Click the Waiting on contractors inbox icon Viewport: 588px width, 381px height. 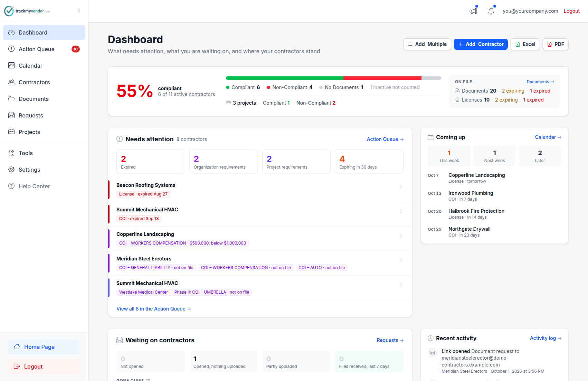[x=120, y=340]
